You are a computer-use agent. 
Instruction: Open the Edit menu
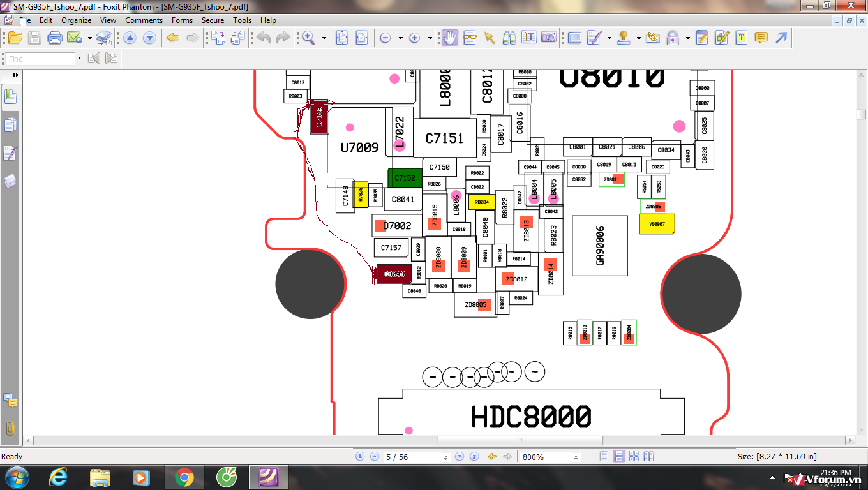[46, 20]
